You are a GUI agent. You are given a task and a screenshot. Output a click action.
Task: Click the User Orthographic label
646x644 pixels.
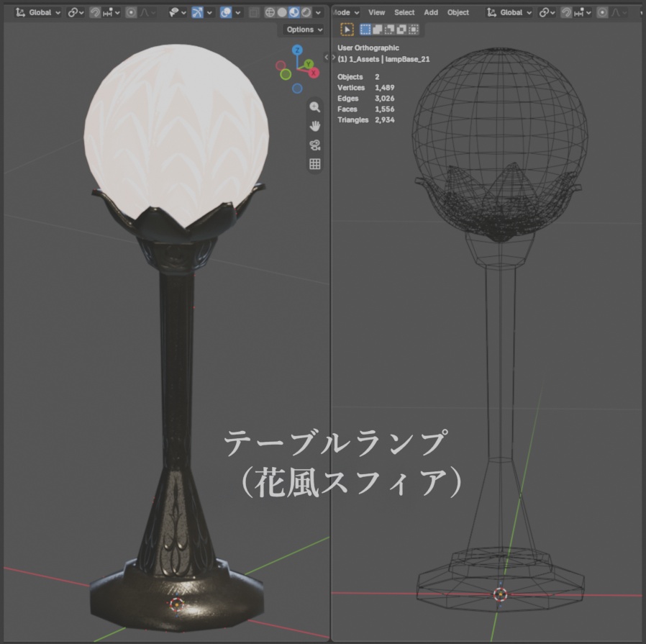point(368,47)
